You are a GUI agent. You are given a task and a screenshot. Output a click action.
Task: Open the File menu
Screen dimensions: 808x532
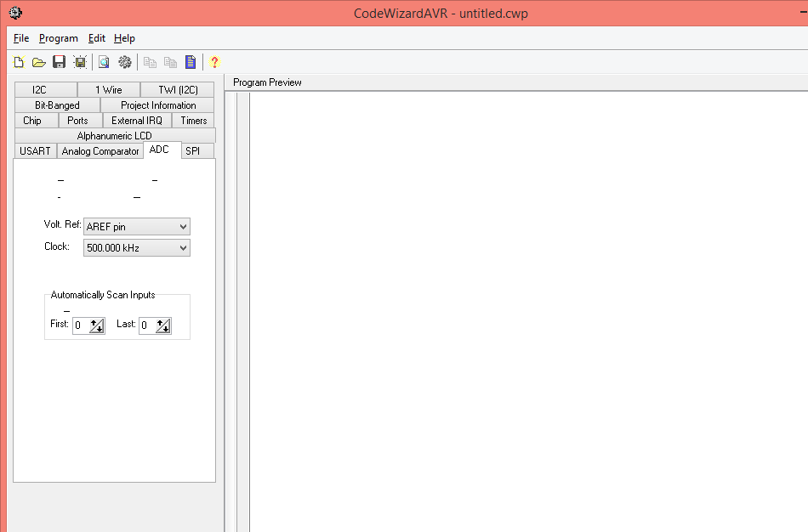[x=21, y=38]
